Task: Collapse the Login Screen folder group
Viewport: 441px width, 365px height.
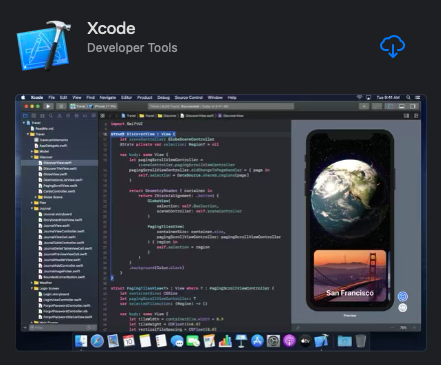Action: 32,288
